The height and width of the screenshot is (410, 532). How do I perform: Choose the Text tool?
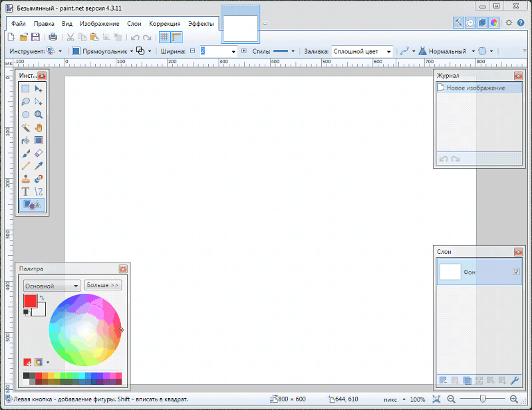click(x=25, y=191)
